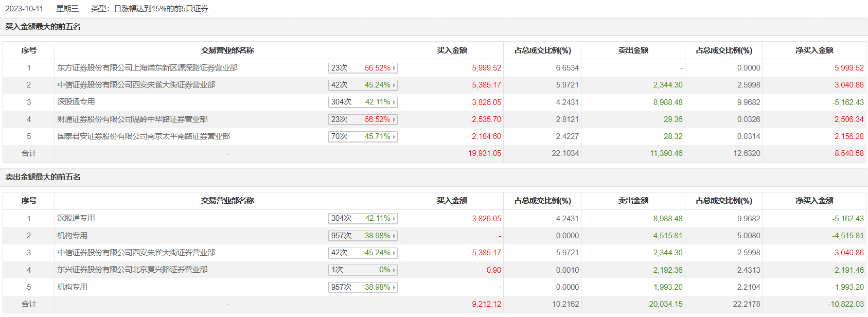
Task: Open 42次 45.24% badge in sell table
Action: pos(362,253)
